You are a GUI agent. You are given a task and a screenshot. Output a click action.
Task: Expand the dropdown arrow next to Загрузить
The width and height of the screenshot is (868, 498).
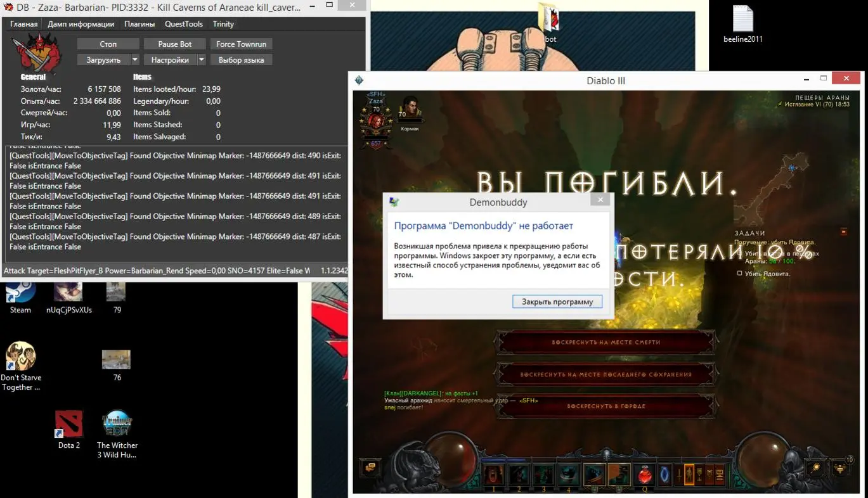pos(134,60)
